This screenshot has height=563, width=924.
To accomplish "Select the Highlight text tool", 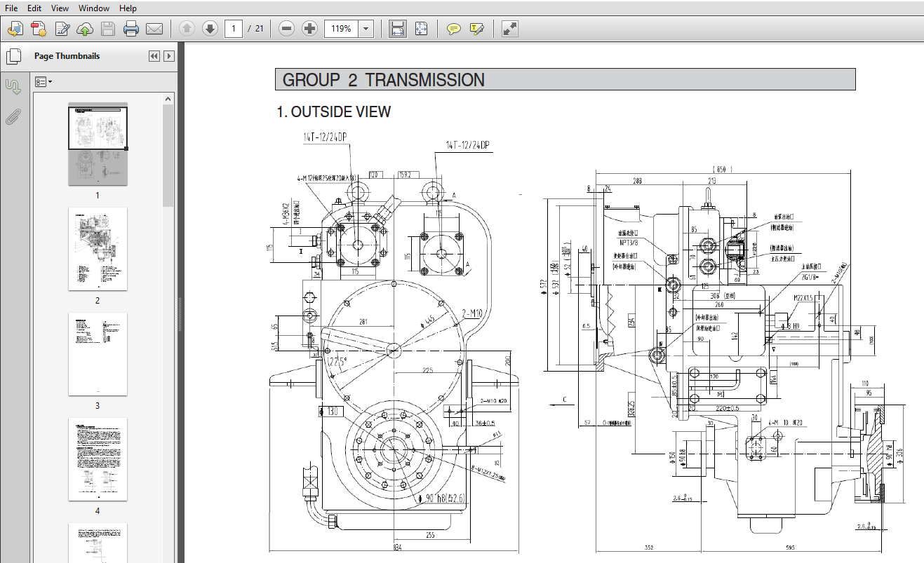I will [x=477, y=29].
